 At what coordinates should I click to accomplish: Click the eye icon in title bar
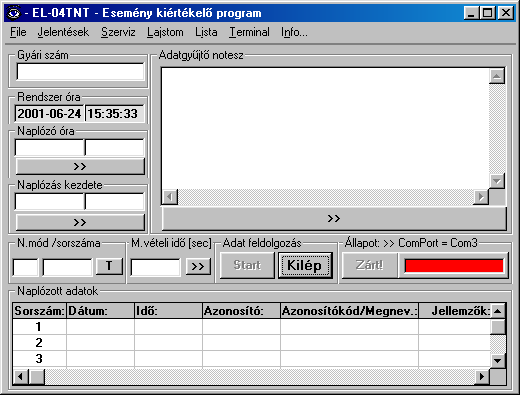(14, 13)
